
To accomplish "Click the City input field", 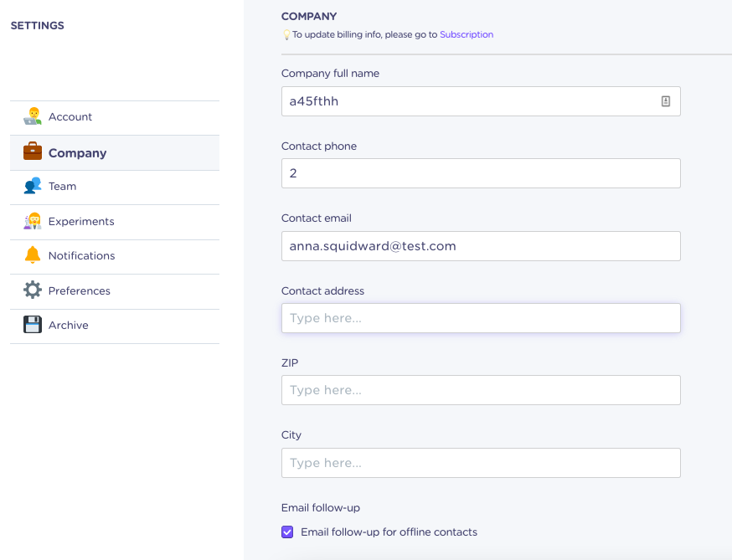I will pos(481,463).
